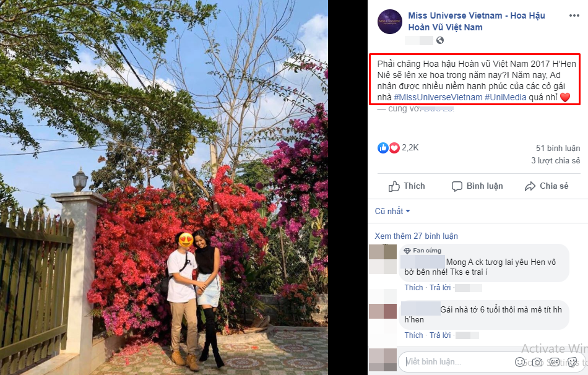Like the post with the Thích button

click(407, 186)
